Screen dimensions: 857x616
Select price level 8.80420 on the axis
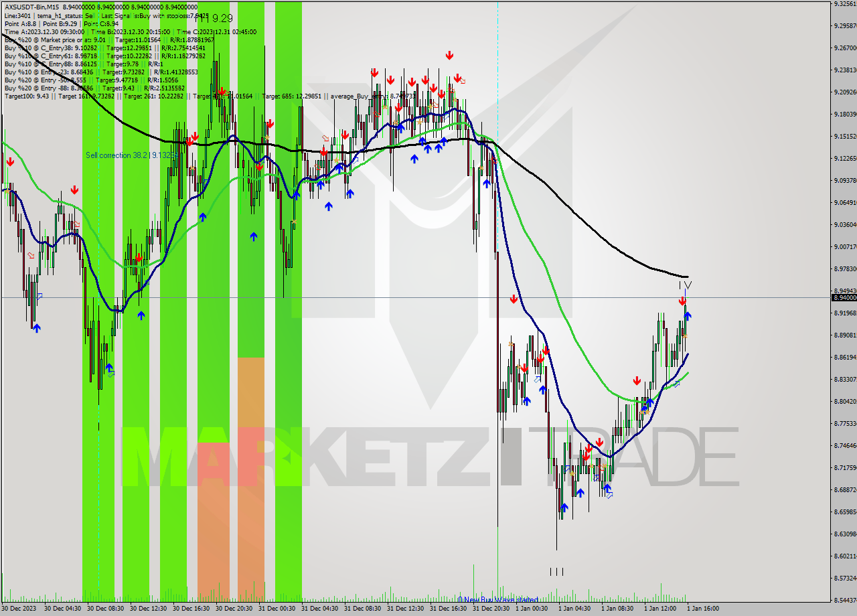(845, 402)
